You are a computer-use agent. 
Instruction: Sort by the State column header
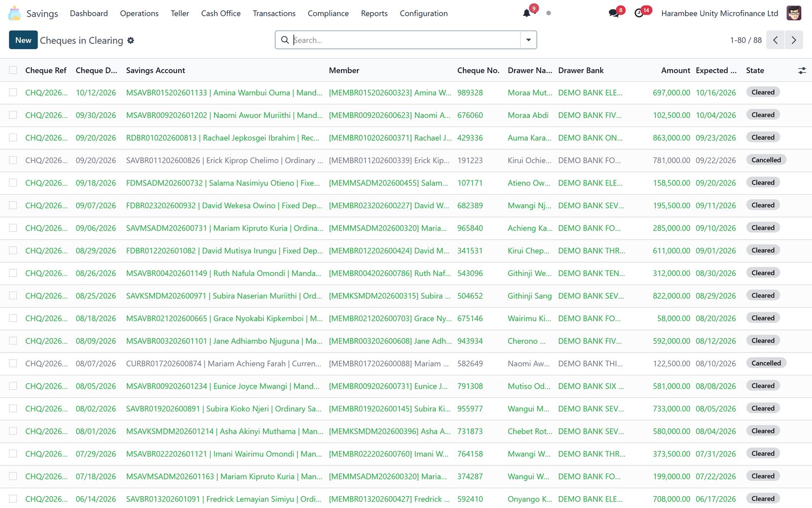[755, 71]
